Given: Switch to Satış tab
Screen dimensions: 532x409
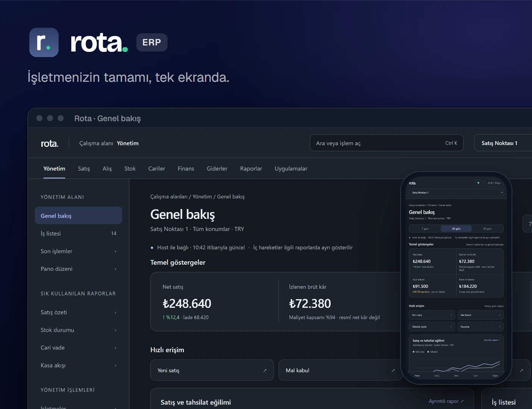Looking at the screenshot, I should click(x=84, y=169).
